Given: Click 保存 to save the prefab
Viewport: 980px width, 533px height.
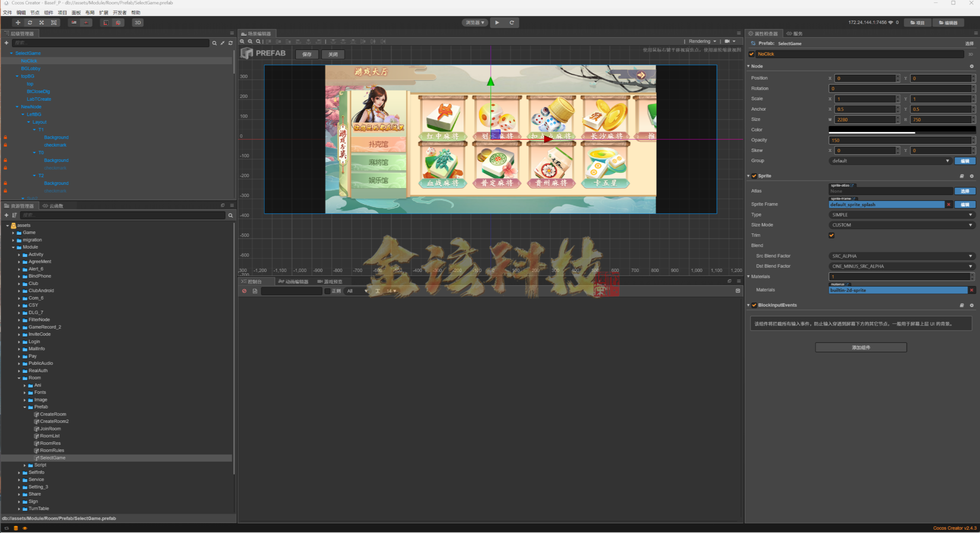Looking at the screenshot, I should pos(307,54).
